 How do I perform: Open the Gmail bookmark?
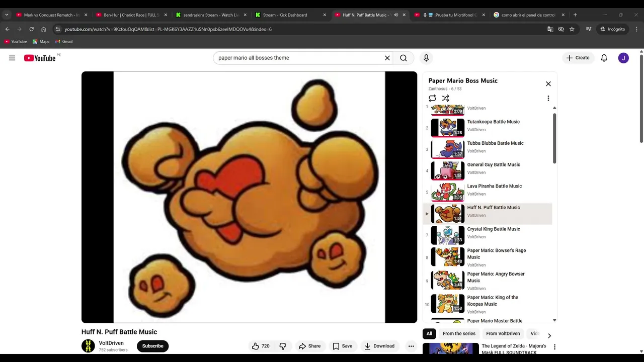[64, 42]
